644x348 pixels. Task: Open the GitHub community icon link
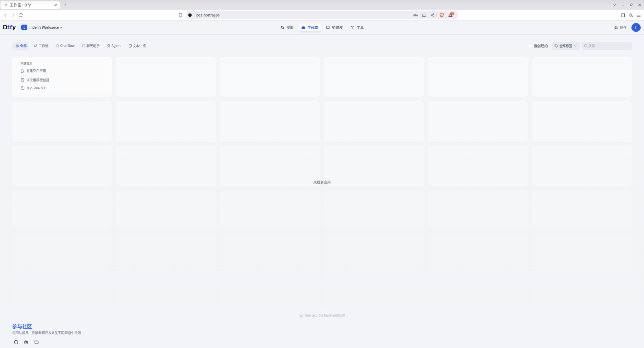[16, 342]
